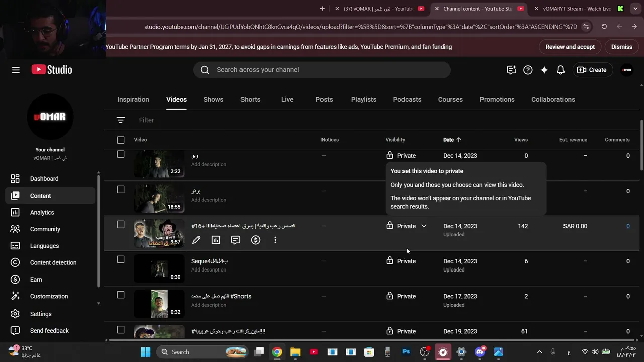Tick the checkbox for the #Shorts 0:32 video
This screenshot has width=644, height=362.
(121, 295)
